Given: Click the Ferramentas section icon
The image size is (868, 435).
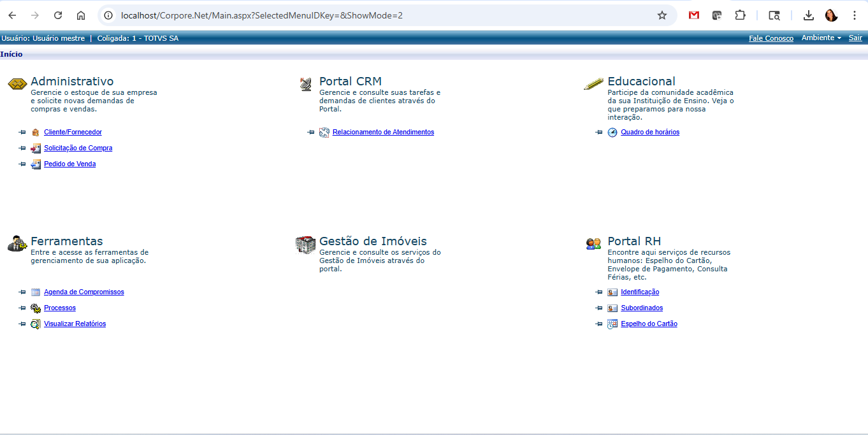Looking at the screenshot, I should [17, 243].
